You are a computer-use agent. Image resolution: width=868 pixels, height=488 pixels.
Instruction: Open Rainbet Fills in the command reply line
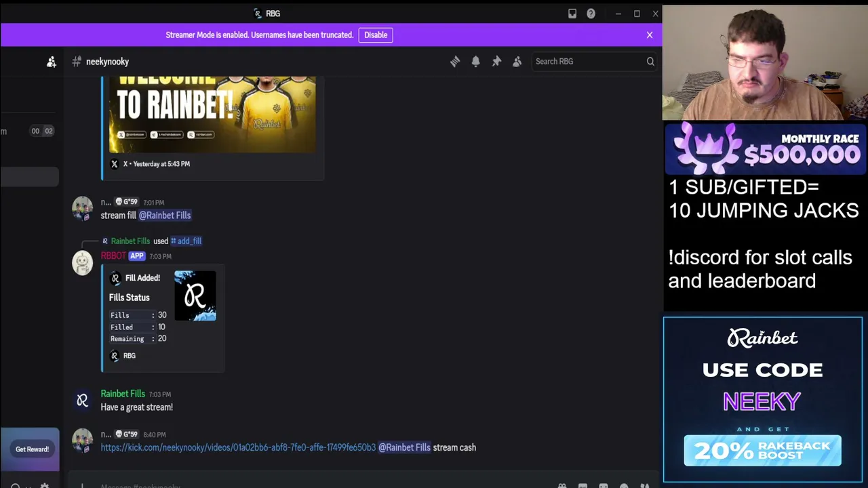tap(130, 241)
